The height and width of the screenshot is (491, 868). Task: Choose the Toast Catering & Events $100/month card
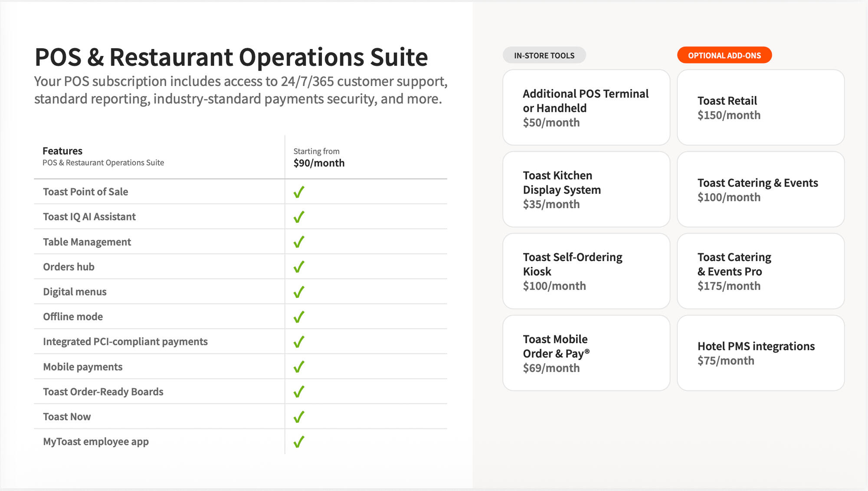[760, 190]
